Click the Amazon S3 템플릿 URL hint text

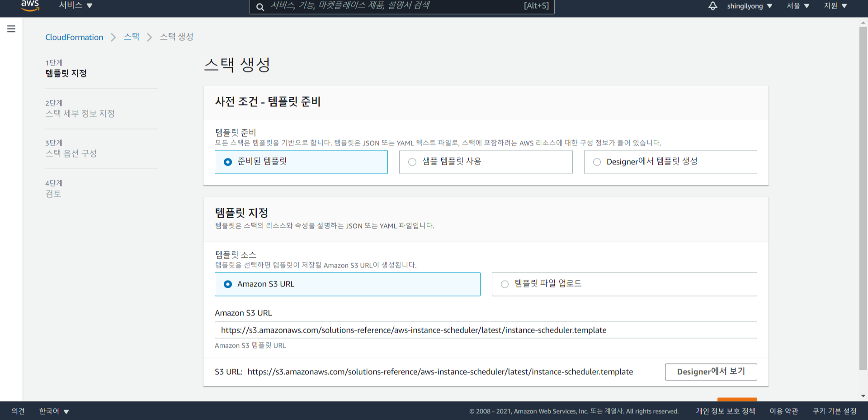pyautogui.click(x=250, y=345)
